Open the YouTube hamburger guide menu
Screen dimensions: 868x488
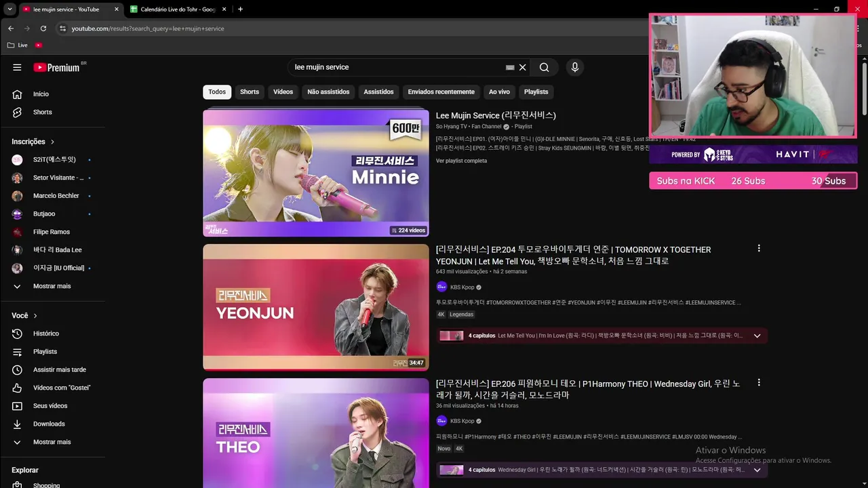[17, 67]
